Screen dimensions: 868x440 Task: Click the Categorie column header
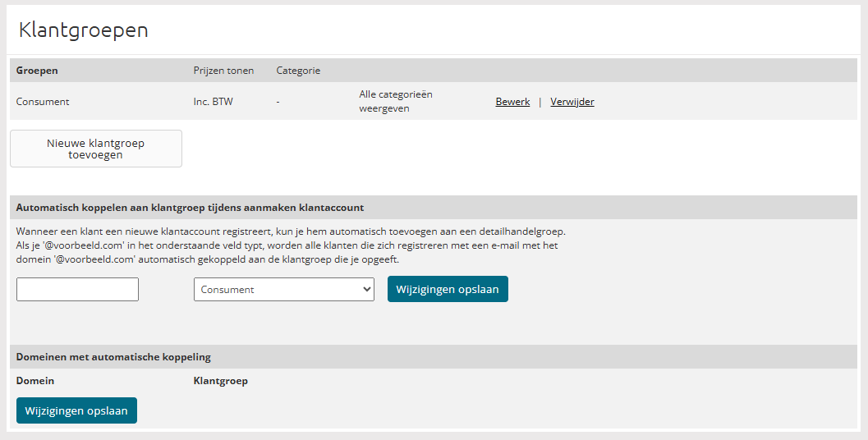point(298,71)
